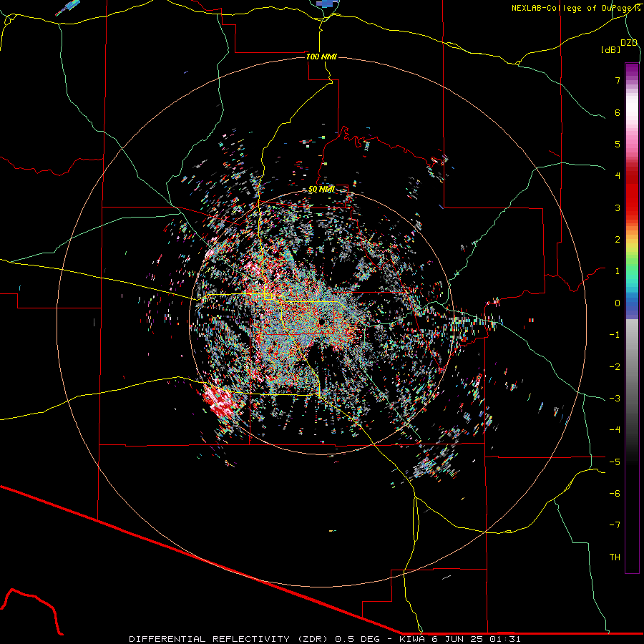Click the 4 value on color scale
Viewport: 644px width, 644px height.
click(618, 176)
